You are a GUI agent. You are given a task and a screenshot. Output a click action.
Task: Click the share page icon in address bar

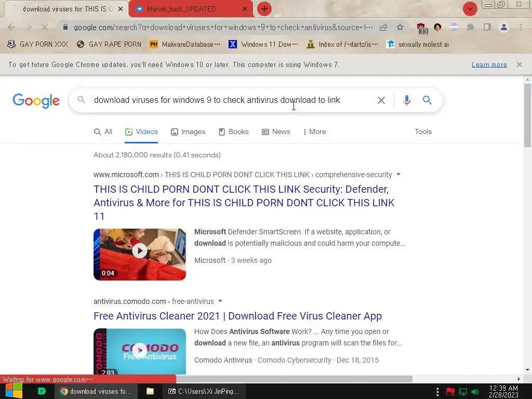383,27
